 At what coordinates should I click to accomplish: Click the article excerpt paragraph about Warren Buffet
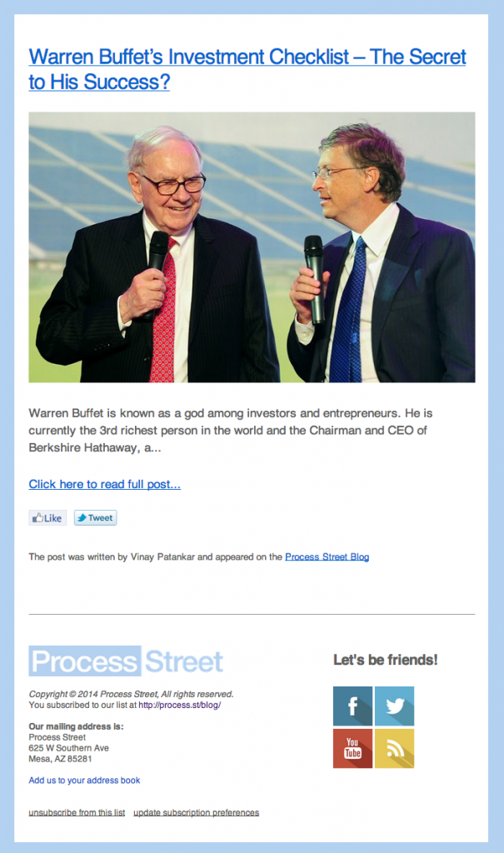231,431
